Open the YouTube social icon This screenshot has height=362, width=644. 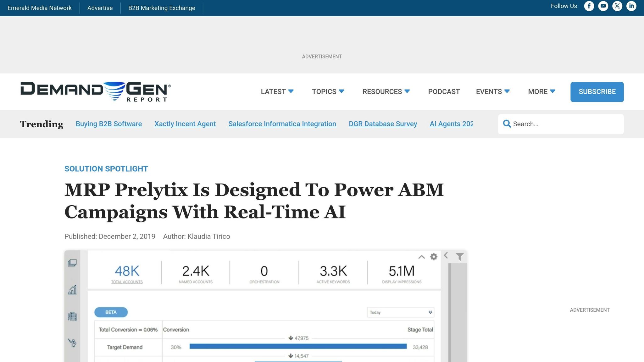coord(603,6)
